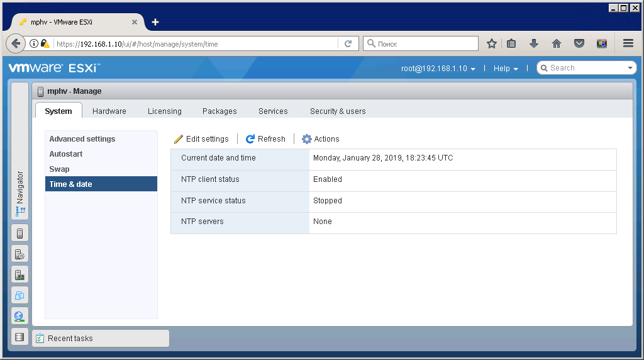Switch to the Licensing tab
Viewport: 644px width, 360px height.
coord(165,111)
